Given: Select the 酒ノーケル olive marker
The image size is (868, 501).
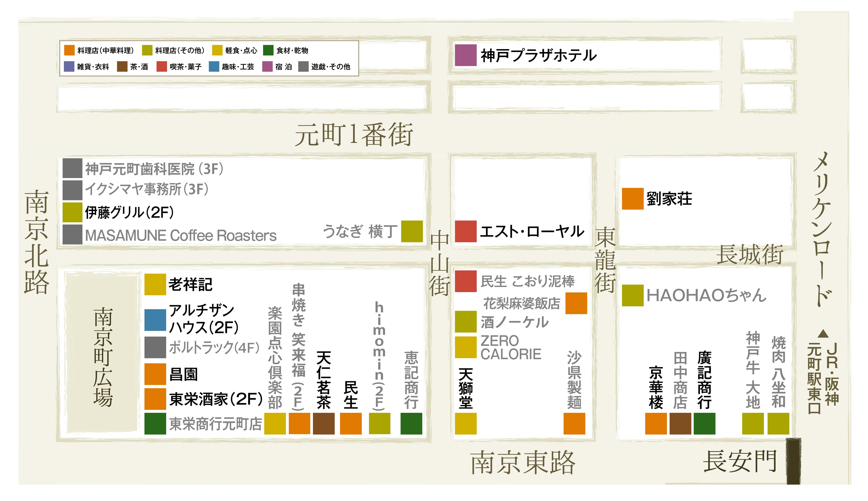Looking at the screenshot, I should point(466,322).
